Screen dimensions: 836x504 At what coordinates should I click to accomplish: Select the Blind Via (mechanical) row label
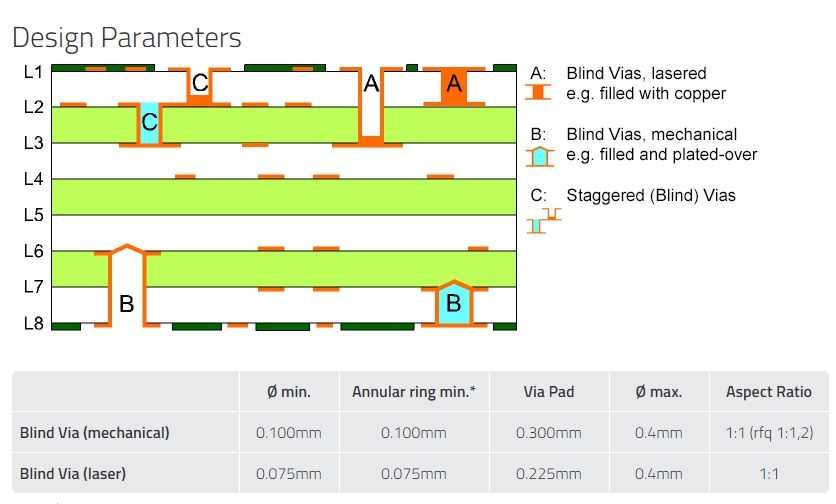point(95,433)
